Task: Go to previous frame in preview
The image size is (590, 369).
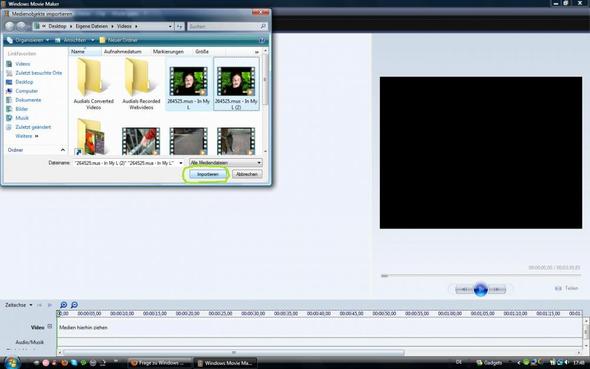Action: coord(464,290)
